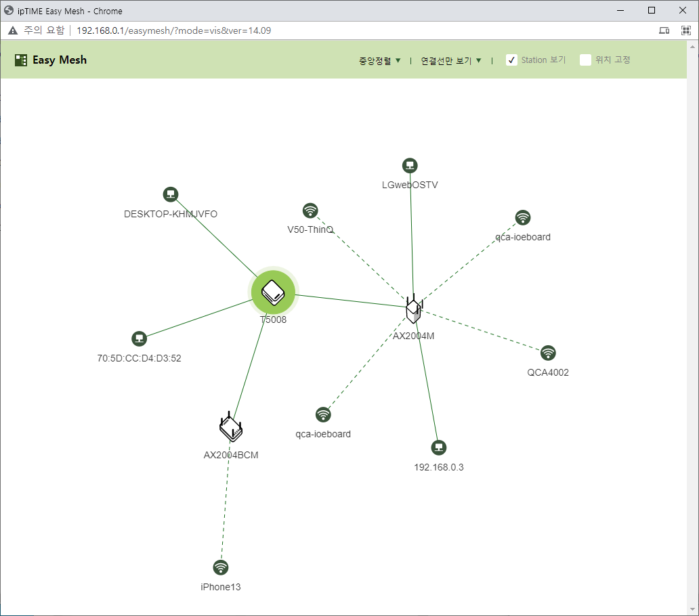The image size is (699, 616).
Task: Click the V50-ThinQ wireless station icon
Action: [310, 211]
